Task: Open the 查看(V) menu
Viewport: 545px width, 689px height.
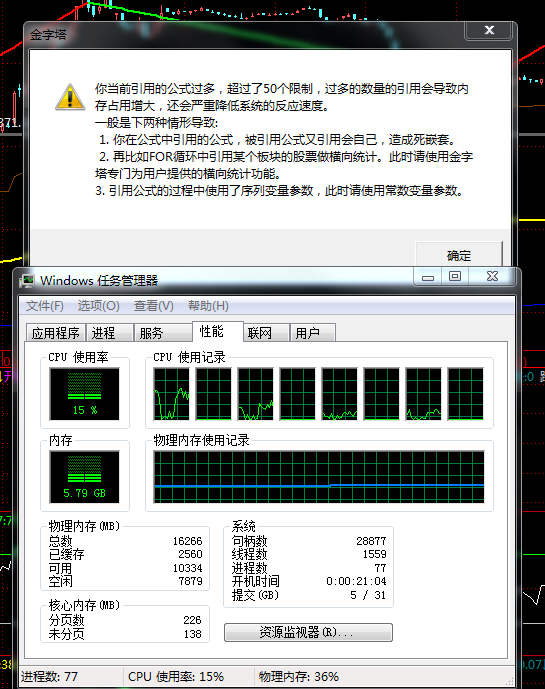Action: point(153,306)
